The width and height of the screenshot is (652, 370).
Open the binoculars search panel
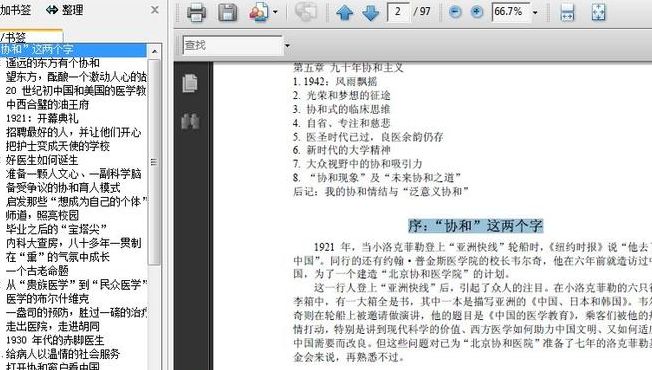(x=190, y=121)
